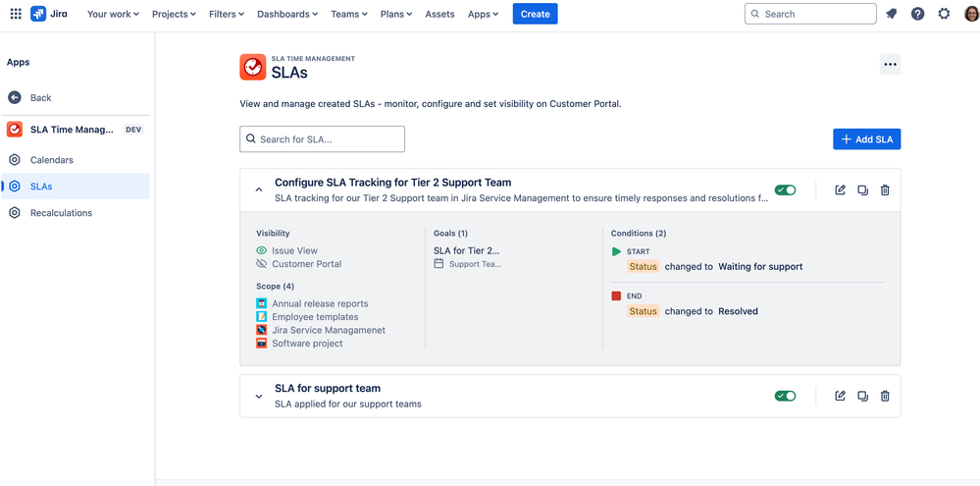Disable the SLA for support team toggle
The width and height of the screenshot is (980, 486).
[x=785, y=396]
